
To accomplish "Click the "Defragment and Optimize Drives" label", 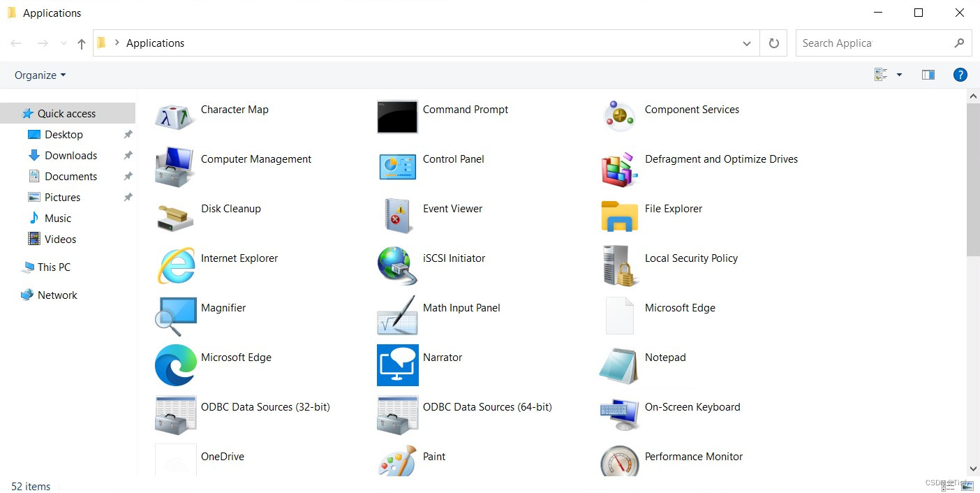I will (721, 159).
